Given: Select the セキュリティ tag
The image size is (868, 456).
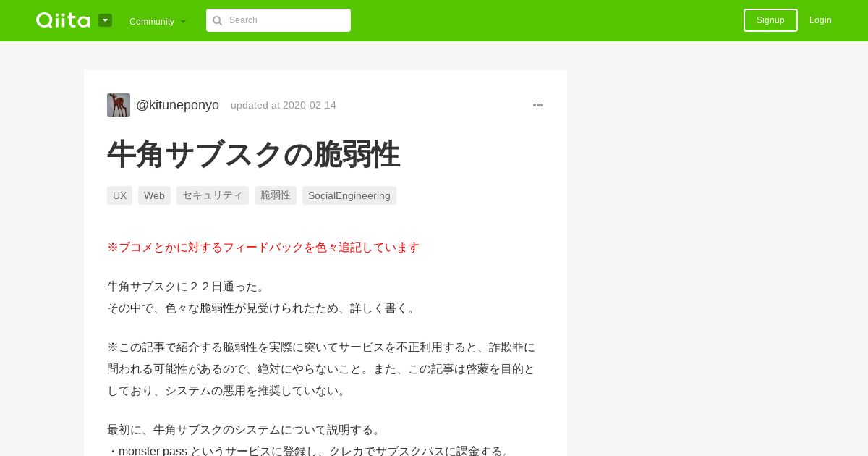Looking at the screenshot, I should point(213,195).
